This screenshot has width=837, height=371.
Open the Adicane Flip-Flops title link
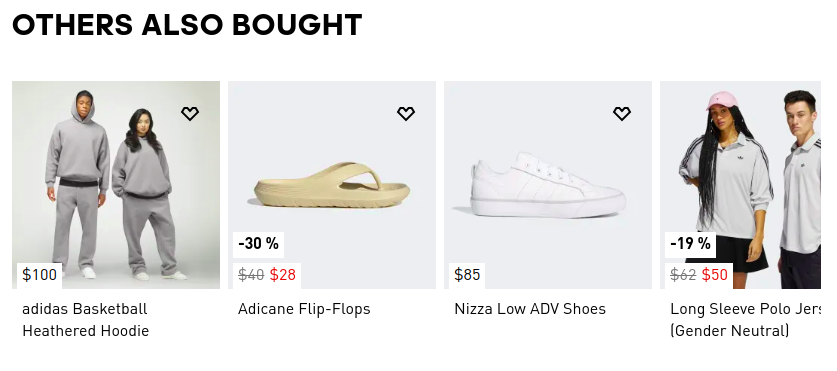tap(304, 309)
